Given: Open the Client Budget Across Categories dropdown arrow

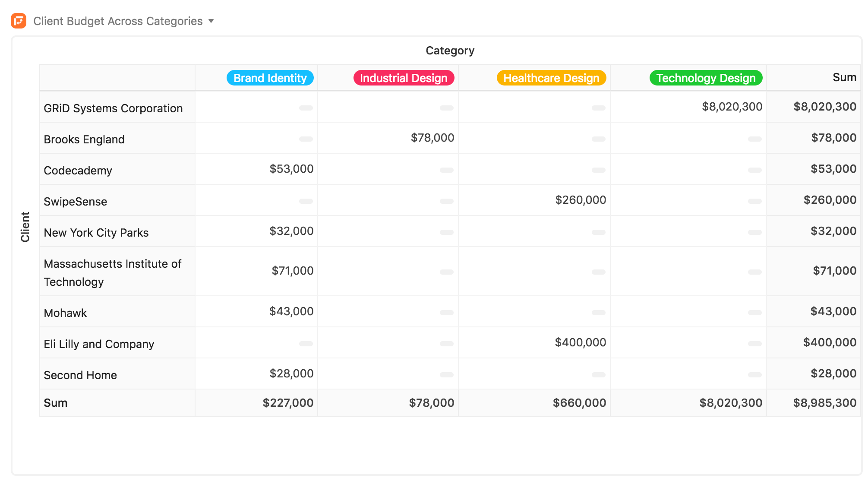Looking at the screenshot, I should (211, 21).
